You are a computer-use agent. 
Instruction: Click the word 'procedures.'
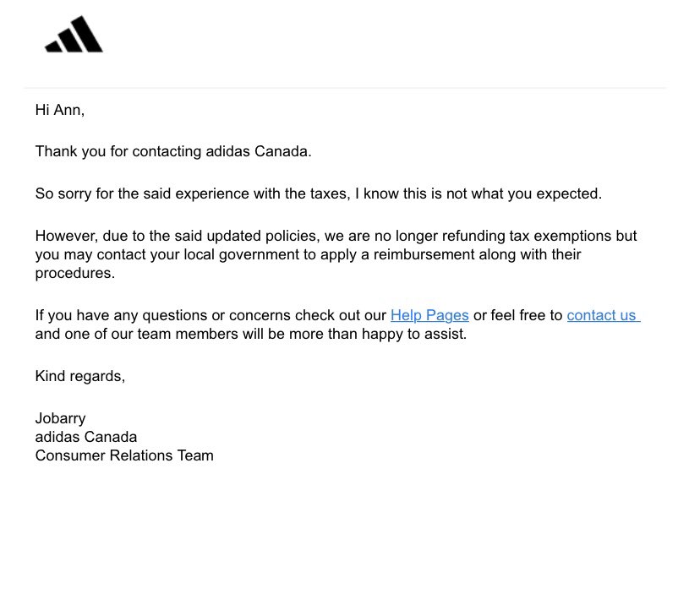pyautogui.click(x=75, y=273)
